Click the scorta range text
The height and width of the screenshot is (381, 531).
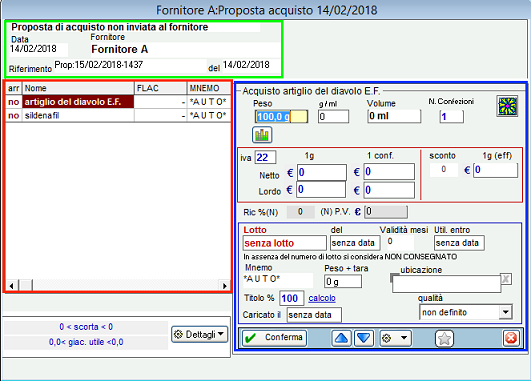(86, 327)
